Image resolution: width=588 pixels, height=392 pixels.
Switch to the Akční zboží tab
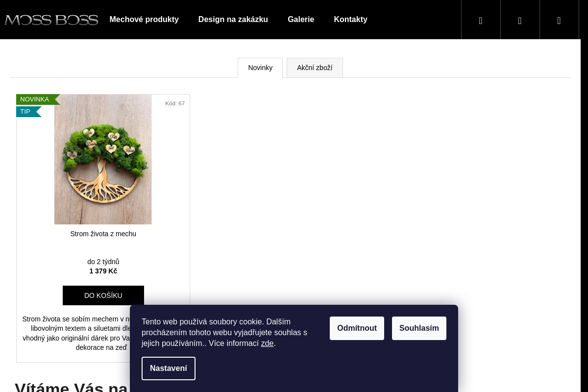pos(315,68)
